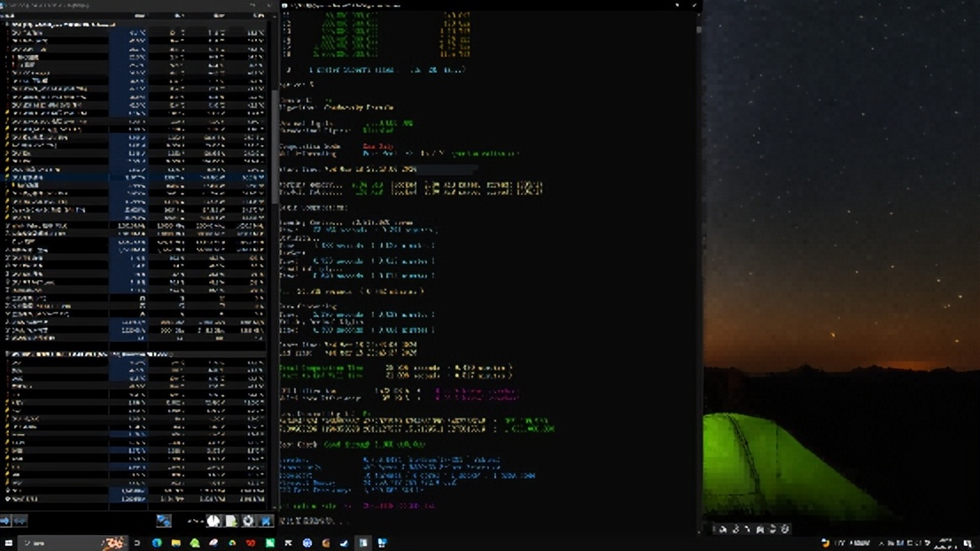Open the network monitor icon in HWiNFO toolbar
The width and height of the screenshot is (980, 551).
pos(164,520)
